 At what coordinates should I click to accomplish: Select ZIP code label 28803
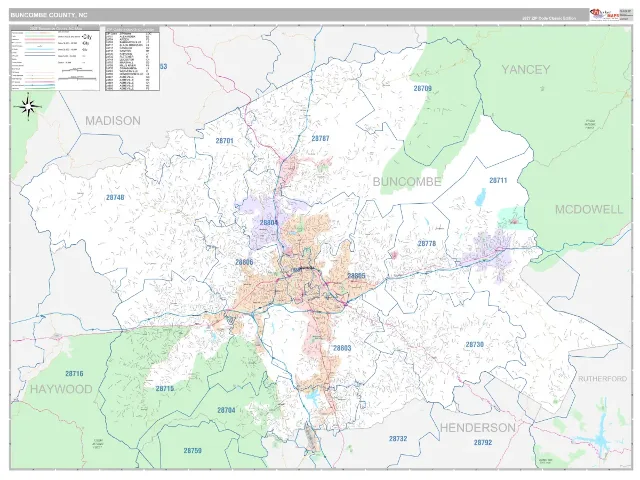click(x=342, y=348)
